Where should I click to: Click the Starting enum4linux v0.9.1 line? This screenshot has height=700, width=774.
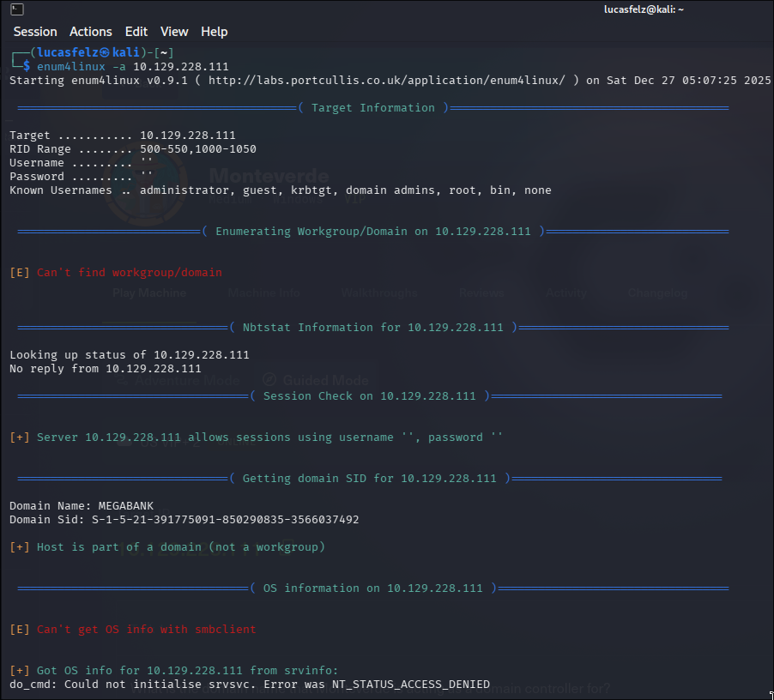tap(390, 81)
